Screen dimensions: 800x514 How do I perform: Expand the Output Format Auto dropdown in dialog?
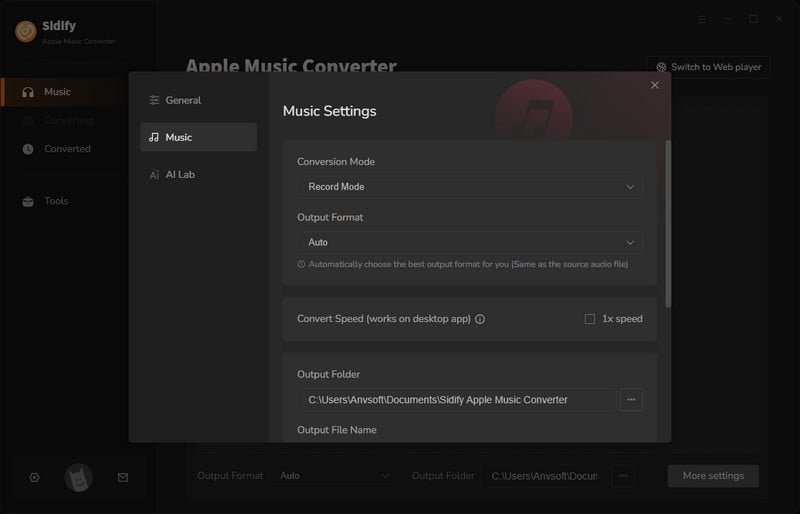(x=469, y=242)
